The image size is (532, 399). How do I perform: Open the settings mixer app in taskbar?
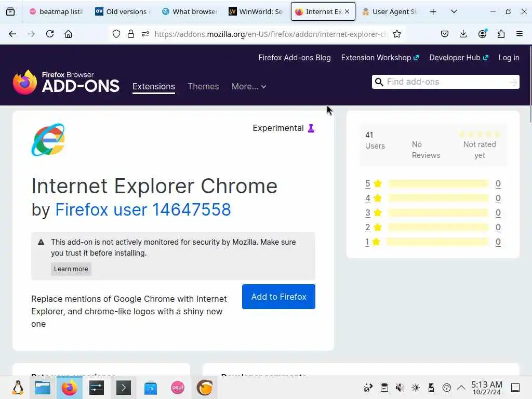pos(97,388)
